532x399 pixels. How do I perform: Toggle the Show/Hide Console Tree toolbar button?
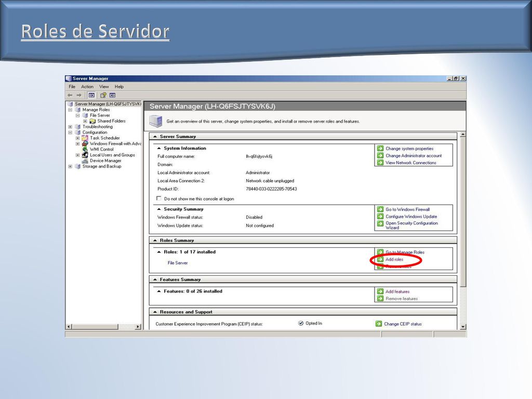[91, 96]
